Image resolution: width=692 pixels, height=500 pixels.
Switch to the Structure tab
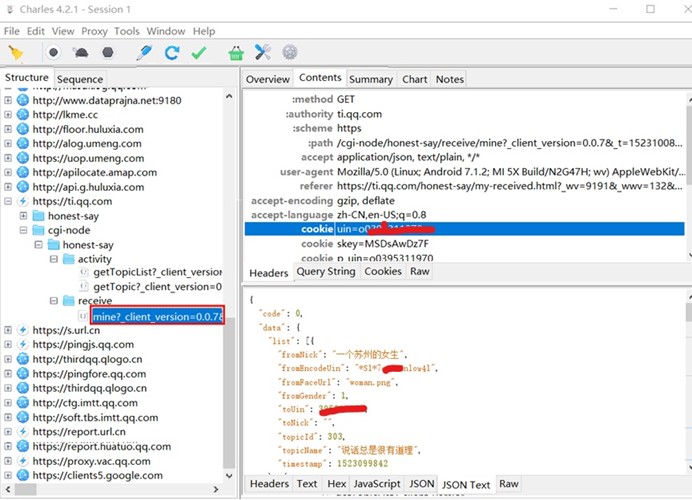click(x=27, y=78)
